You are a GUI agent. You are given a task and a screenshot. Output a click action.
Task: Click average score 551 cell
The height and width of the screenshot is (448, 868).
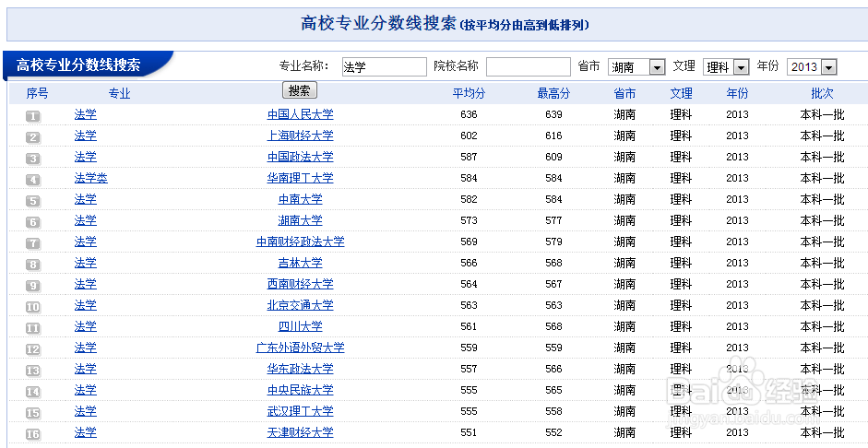tap(469, 432)
